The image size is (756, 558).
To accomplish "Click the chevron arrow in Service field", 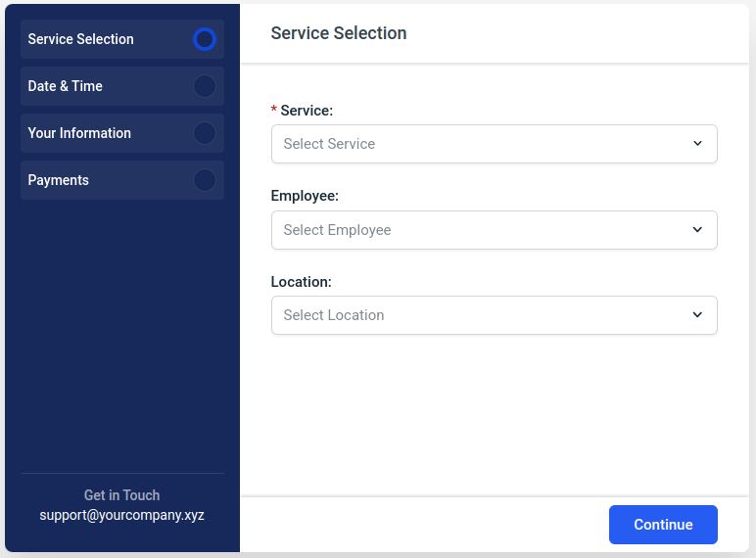I will point(697,144).
